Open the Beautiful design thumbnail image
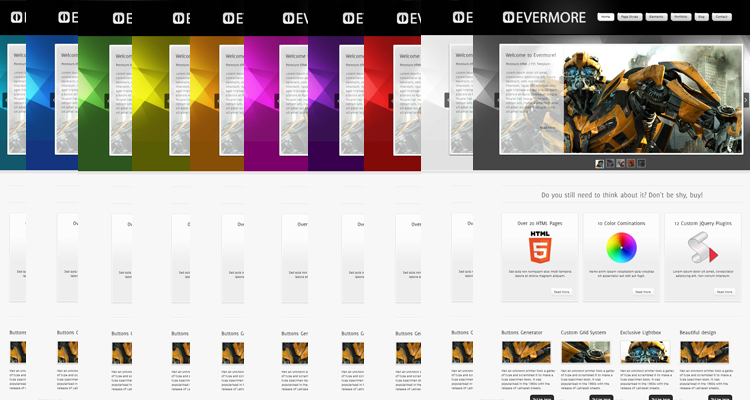 tap(705, 352)
